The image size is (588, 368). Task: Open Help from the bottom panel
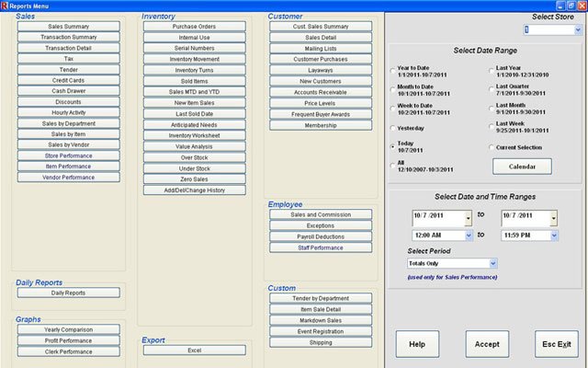(x=417, y=343)
